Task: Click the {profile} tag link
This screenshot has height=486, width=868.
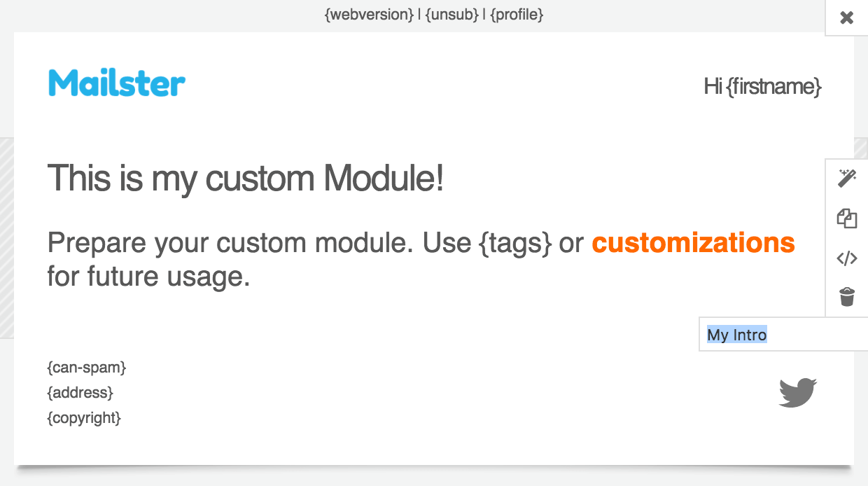Action: [x=517, y=14]
